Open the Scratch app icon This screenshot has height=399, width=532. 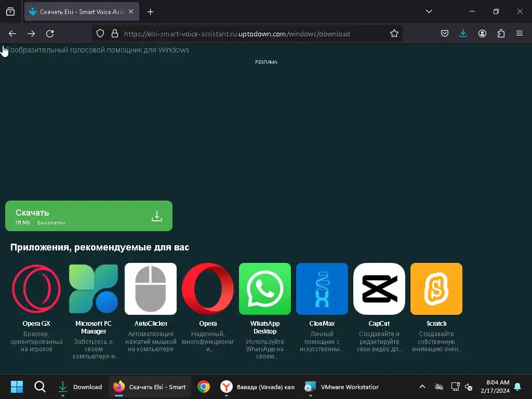pos(436,289)
